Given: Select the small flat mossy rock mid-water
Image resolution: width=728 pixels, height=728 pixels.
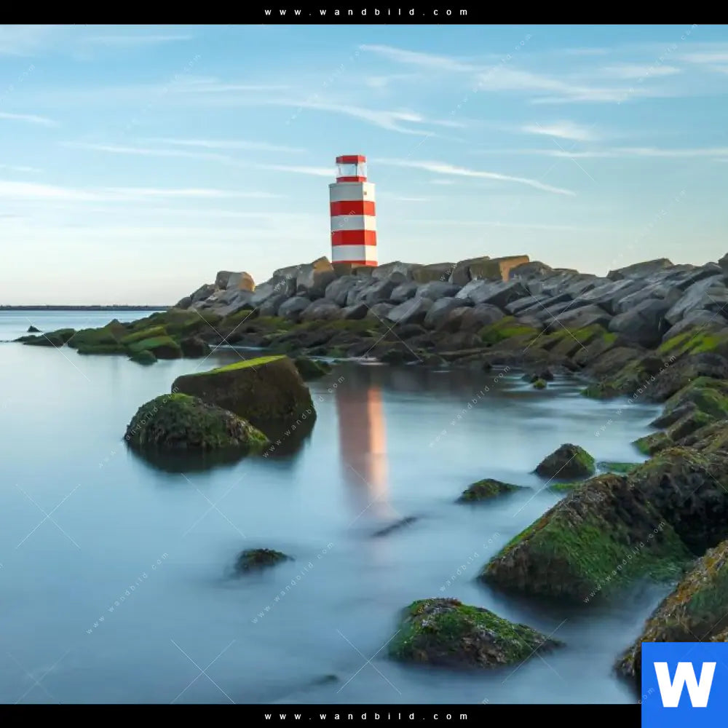Looking at the screenshot, I should [486, 490].
